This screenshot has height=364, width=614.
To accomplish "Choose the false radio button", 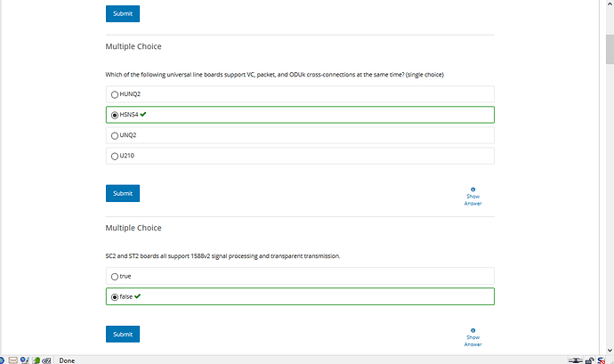I will click(x=114, y=297).
